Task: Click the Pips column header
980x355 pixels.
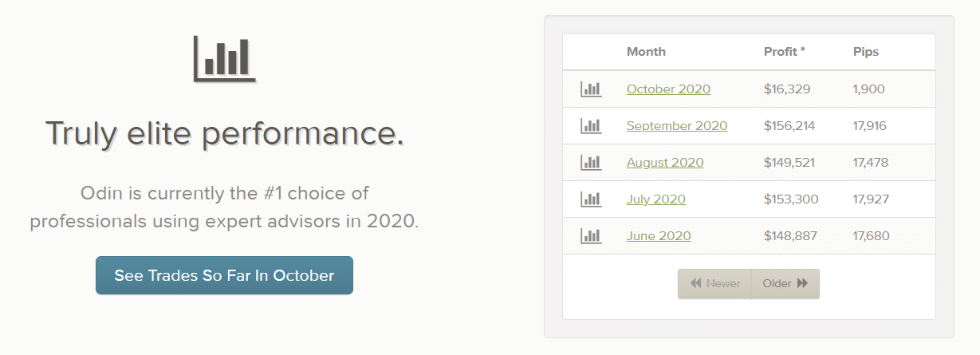Action: (865, 52)
